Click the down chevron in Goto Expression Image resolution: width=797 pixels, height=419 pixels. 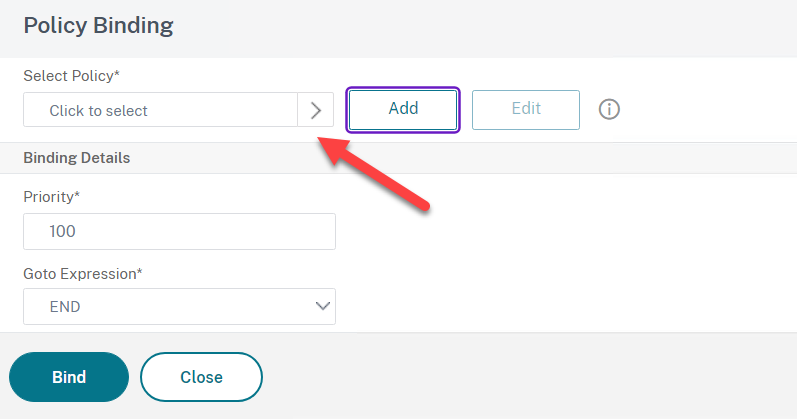point(323,306)
